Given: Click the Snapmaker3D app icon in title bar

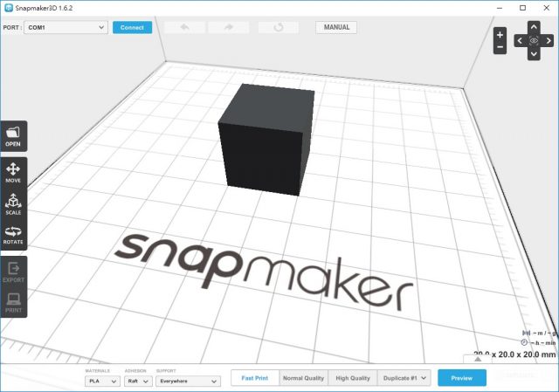Looking at the screenshot, I should click(9, 8).
